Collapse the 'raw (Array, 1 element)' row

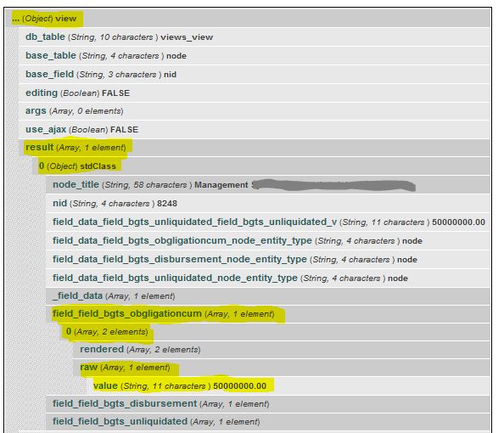[x=281, y=368]
